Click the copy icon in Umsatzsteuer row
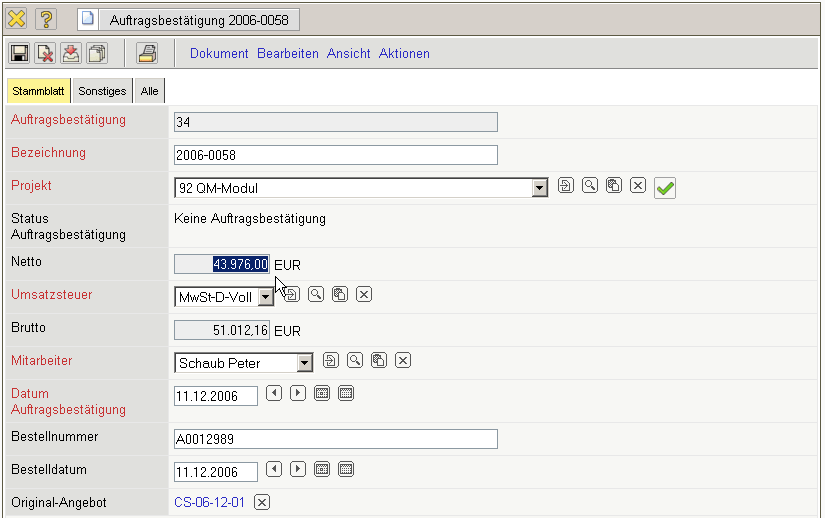The width and height of the screenshot is (825, 518). click(x=340, y=294)
